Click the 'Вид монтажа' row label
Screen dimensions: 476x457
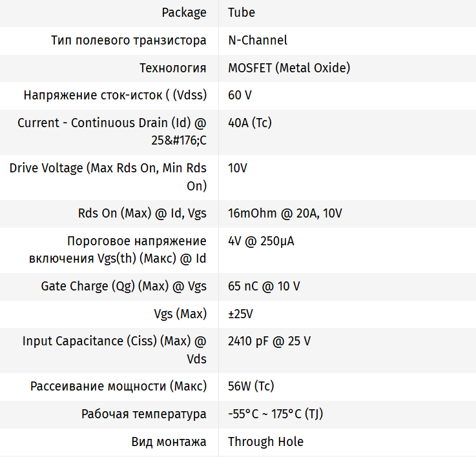click(169, 442)
